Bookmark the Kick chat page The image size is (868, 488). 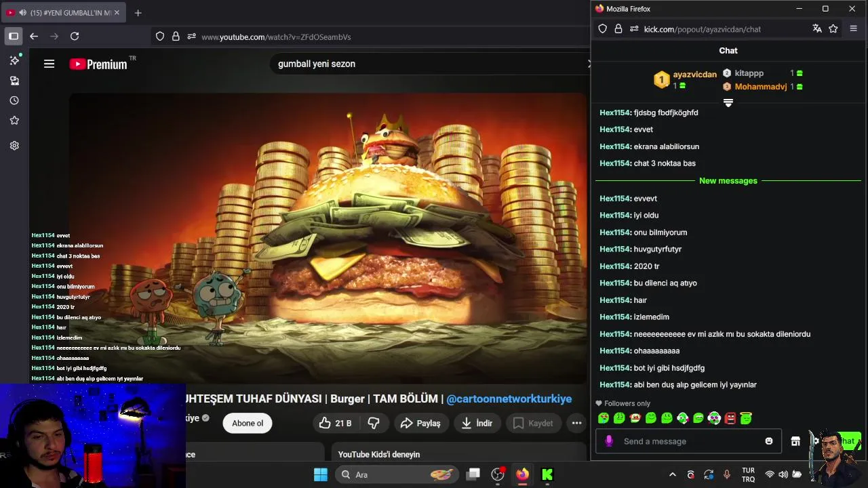[833, 28]
